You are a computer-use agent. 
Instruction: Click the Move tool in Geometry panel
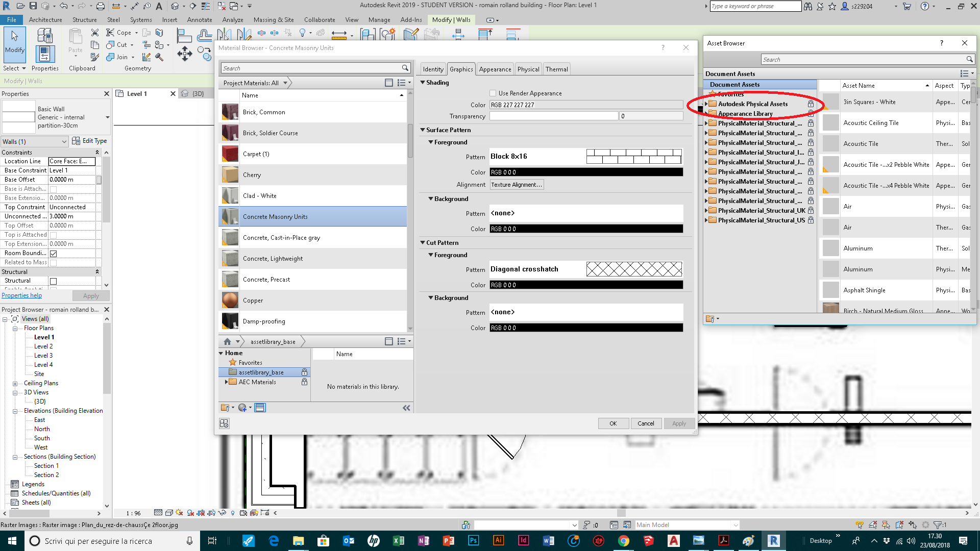click(x=184, y=54)
